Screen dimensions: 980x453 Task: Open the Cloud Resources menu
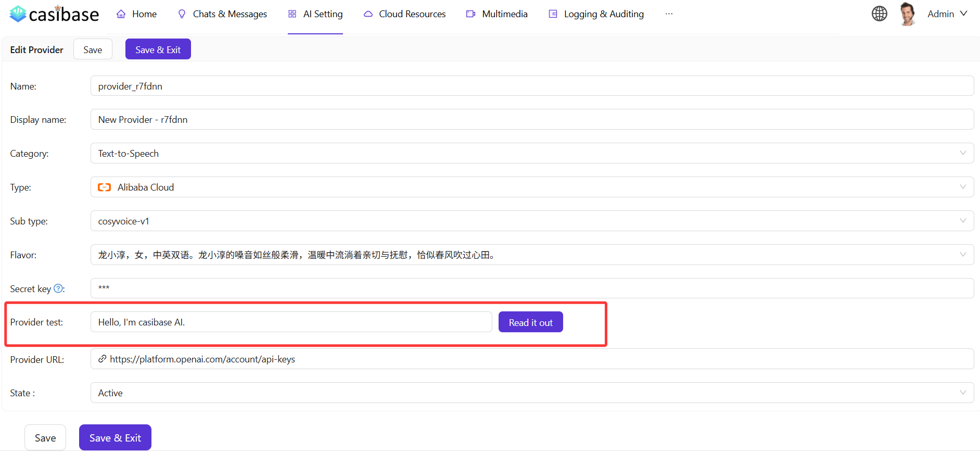click(x=412, y=14)
